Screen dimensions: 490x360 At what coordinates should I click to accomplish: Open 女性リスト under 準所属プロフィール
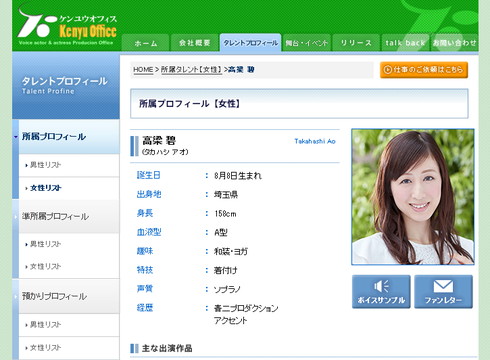pyautogui.click(x=69, y=267)
